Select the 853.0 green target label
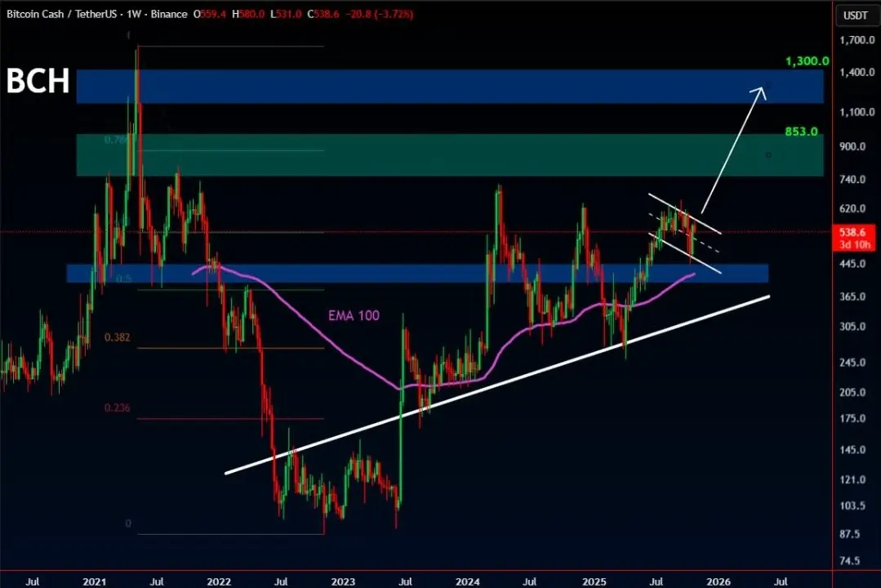 [x=801, y=131]
